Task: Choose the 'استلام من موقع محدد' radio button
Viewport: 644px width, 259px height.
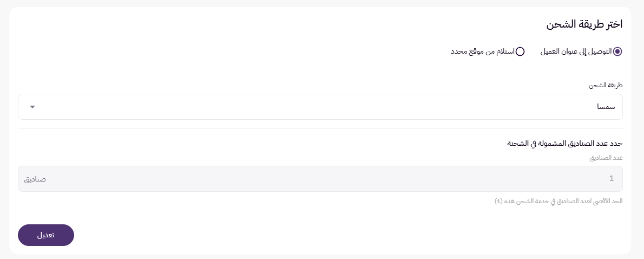Action: 520,52
